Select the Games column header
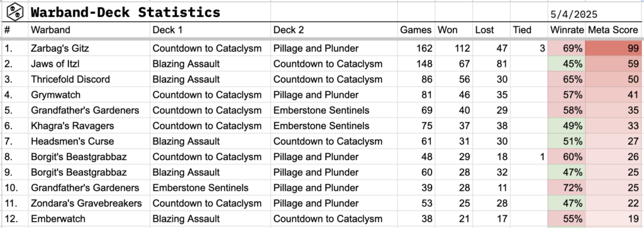 click(x=416, y=30)
